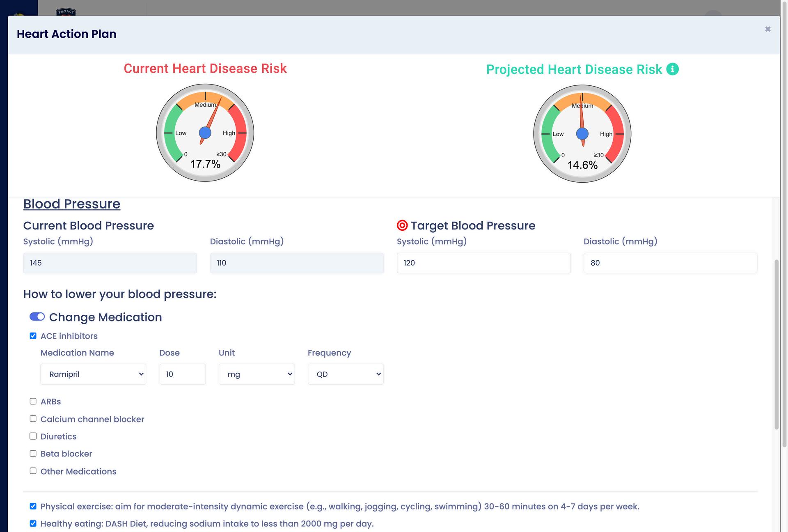Screen dimensions: 788x532
Task: Enable the Calcium channel blocker option
Action: pyautogui.click(x=33, y=419)
